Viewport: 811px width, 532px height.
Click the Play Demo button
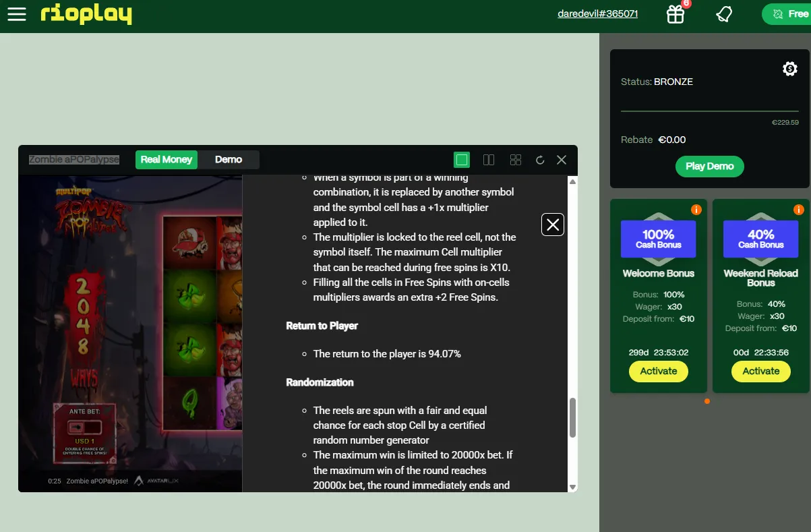click(x=709, y=167)
